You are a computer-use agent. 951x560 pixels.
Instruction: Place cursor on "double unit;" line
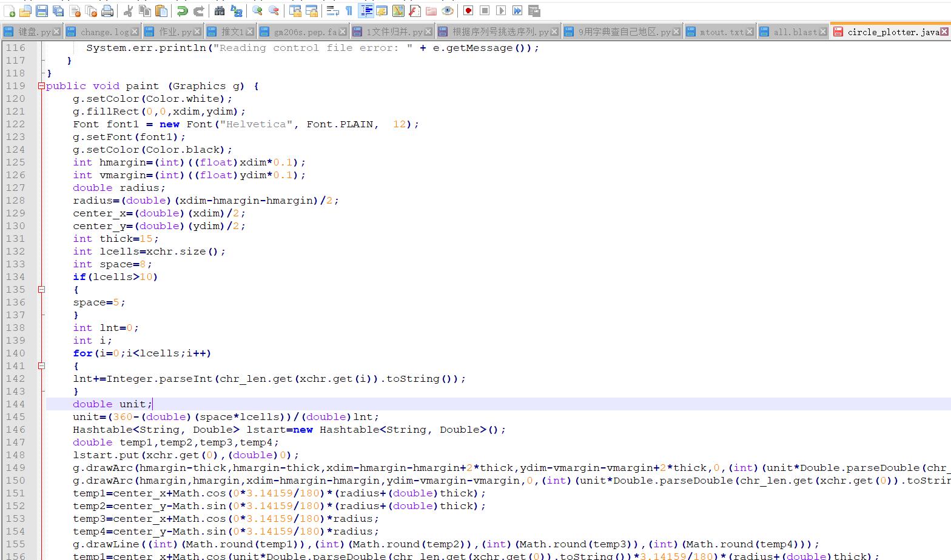(x=112, y=404)
